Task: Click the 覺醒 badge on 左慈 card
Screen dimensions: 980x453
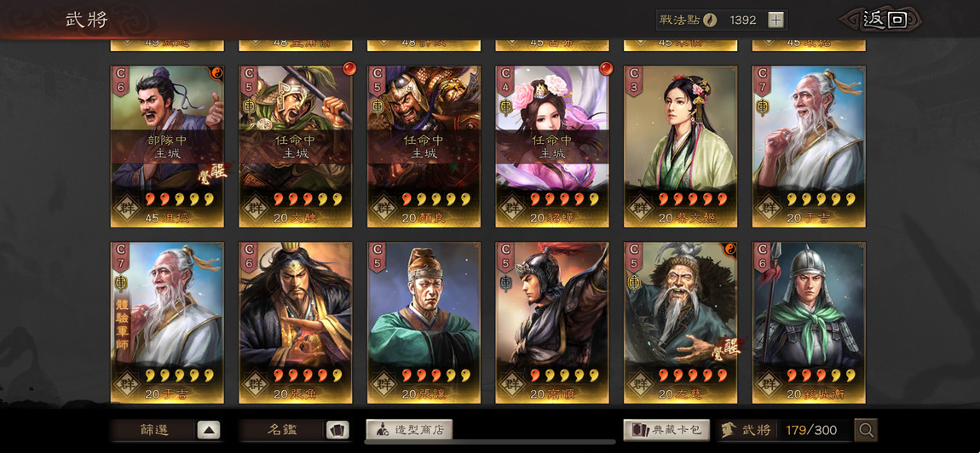Action: [x=728, y=347]
